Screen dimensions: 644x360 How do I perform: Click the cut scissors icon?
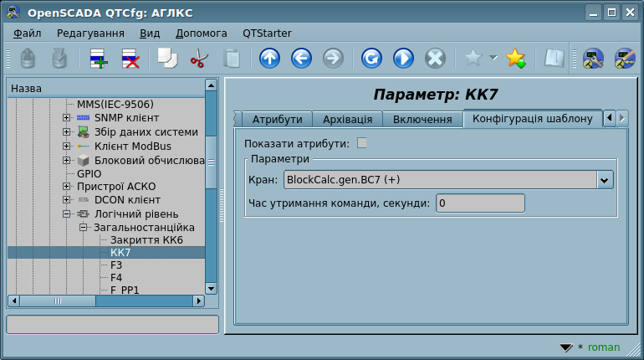pos(199,59)
